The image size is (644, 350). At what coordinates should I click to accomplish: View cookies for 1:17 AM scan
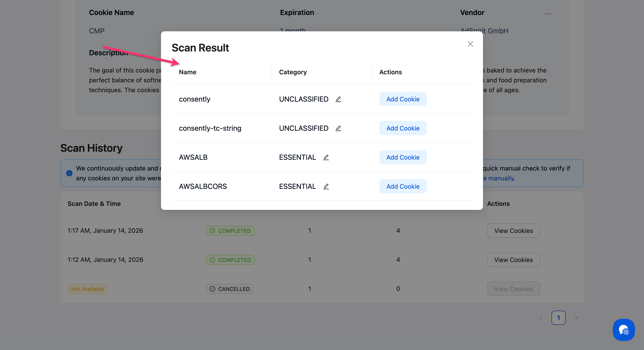coord(513,231)
